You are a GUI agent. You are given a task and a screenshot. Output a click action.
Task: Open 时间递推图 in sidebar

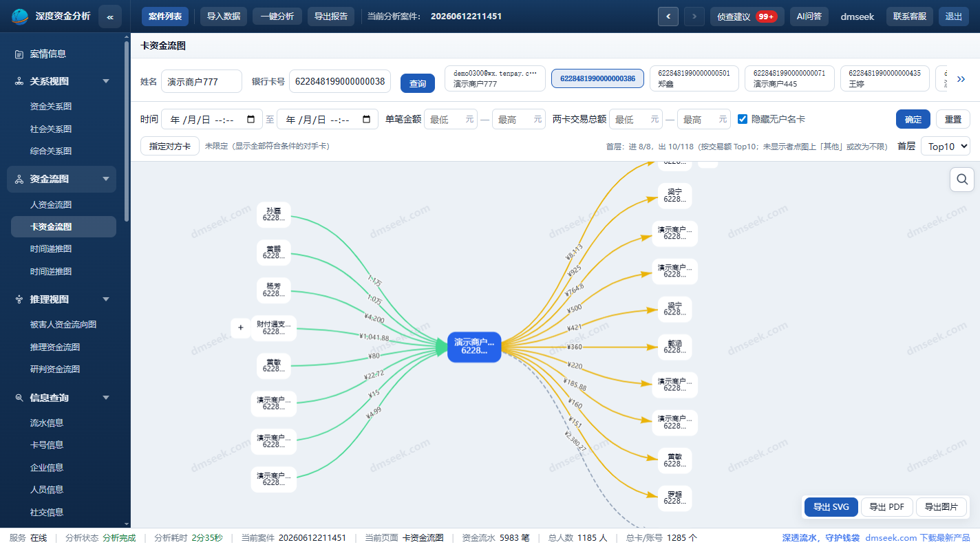click(51, 248)
